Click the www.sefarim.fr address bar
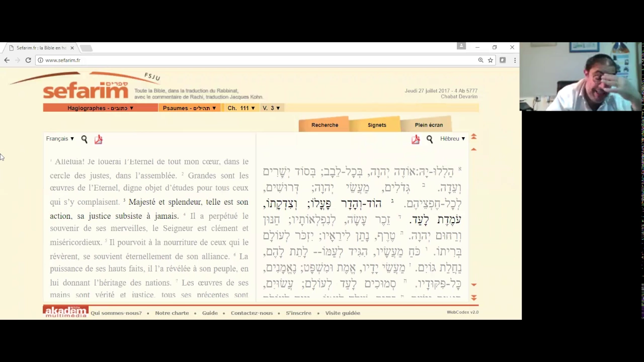644x362 pixels. (x=257, y=60)
